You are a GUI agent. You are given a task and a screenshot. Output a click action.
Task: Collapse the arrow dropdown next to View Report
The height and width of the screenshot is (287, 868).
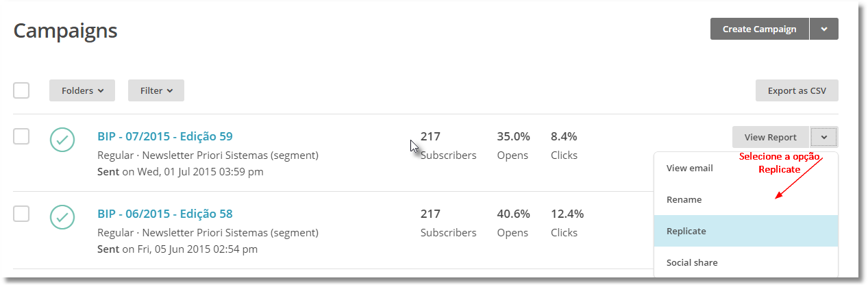tap(824, 137)
